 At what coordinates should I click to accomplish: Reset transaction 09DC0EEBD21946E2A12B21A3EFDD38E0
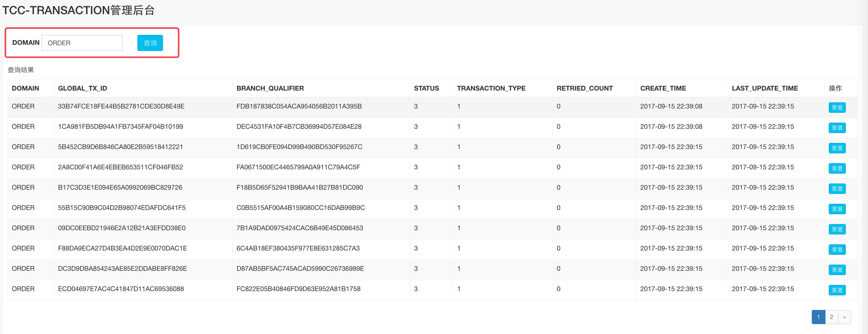(837, 229)
